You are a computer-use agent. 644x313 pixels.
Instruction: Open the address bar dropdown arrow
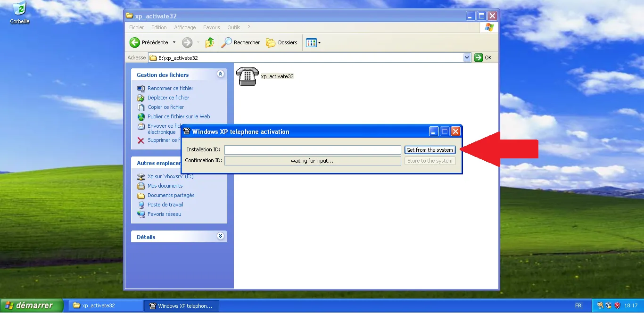pyautogui.click(x=466, y=57)
